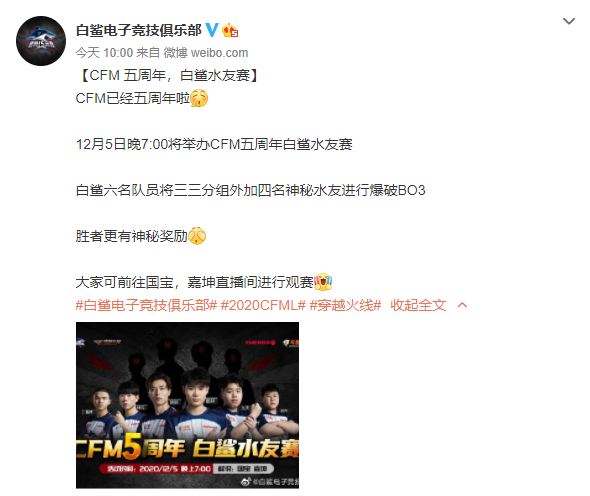
Task: Open the 白鲨电子竞技俱乐部 profile avatar
Action: [41, 41]
